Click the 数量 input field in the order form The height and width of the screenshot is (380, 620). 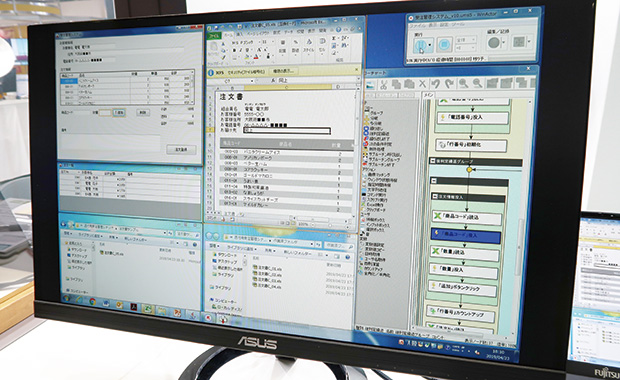point(105,113)
